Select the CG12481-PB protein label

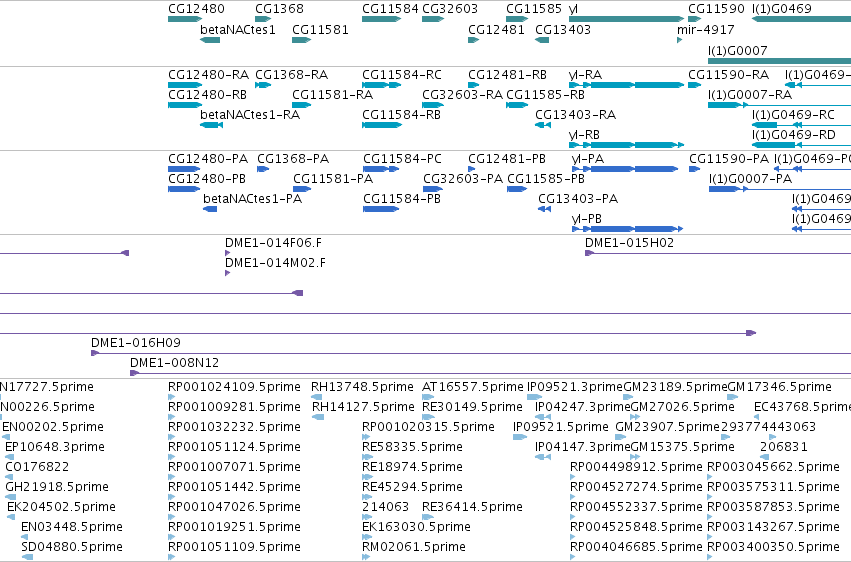pyautogui.click(x=507, y=158)
